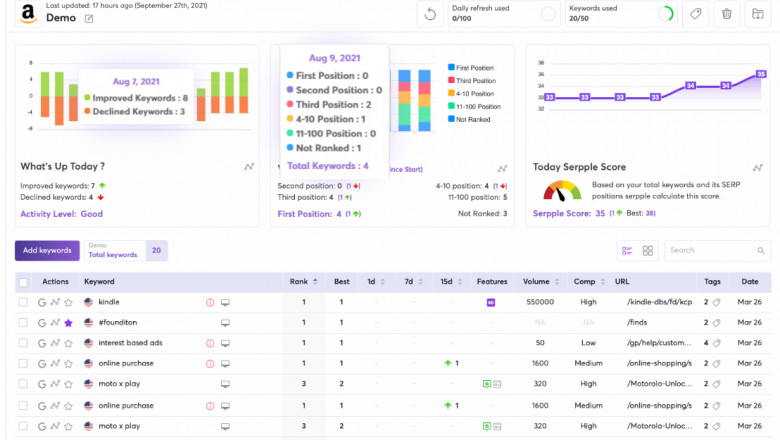Select the Demo Total keywords tab
780x440 pixels.
pos(112,251)
